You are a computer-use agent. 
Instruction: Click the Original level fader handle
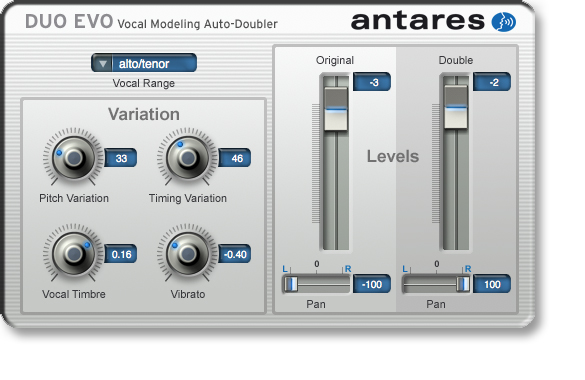336,109
